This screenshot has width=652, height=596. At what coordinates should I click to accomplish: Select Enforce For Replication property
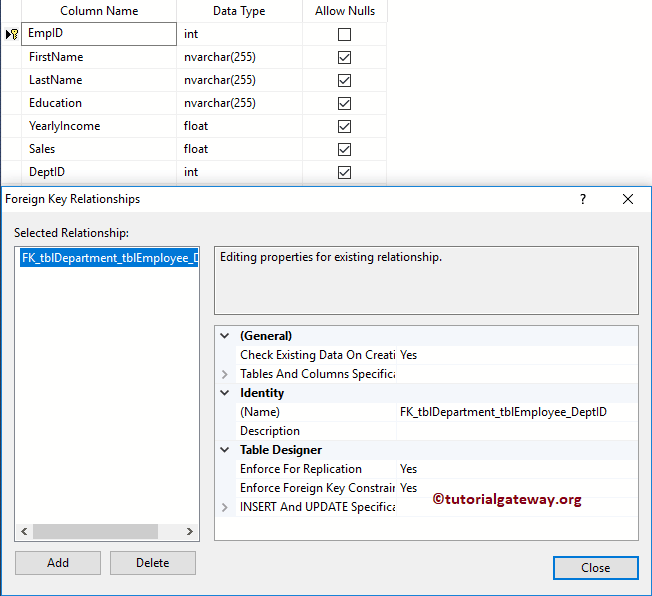point(317,469)
